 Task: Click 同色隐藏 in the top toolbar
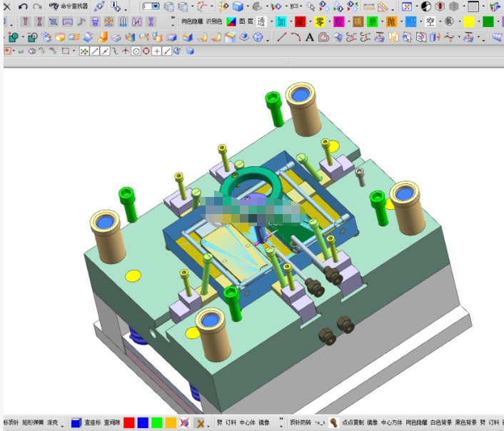[192, 21]
